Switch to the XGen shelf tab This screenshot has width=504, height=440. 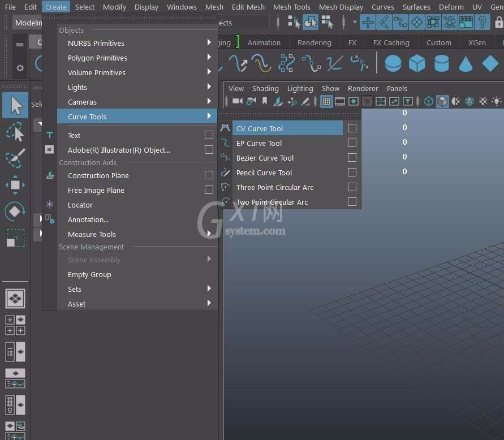click(477, 42)
